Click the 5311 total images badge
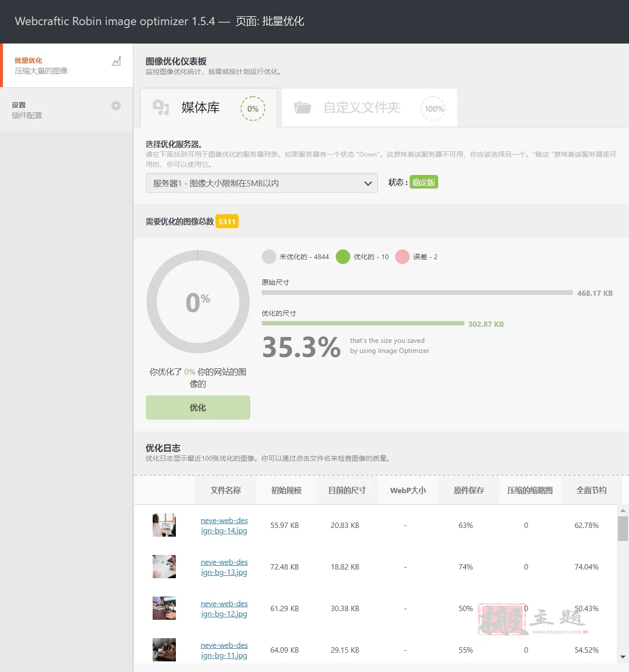Screen dimensions: 629x672 (227, 221)
